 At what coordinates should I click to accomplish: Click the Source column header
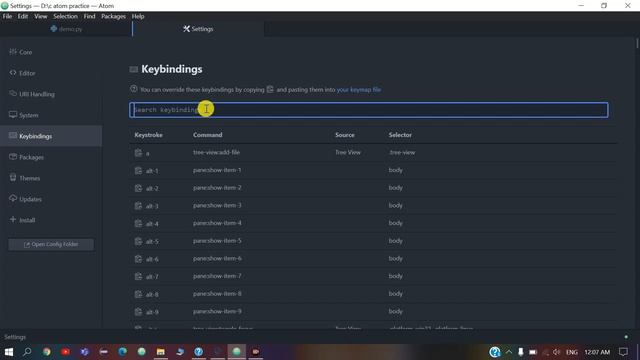tap(345, 135)
